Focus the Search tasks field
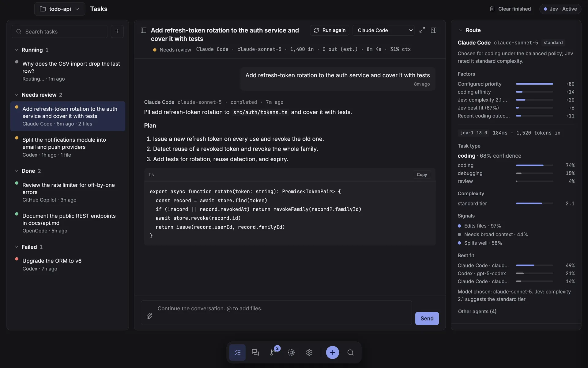This screenshot has height=368, width=588. pos(59,31)
